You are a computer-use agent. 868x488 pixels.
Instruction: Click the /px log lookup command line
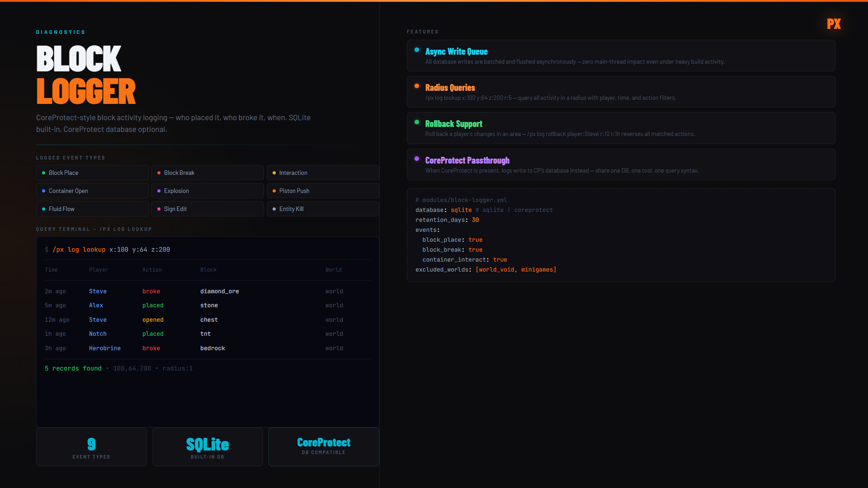point(108,249)
